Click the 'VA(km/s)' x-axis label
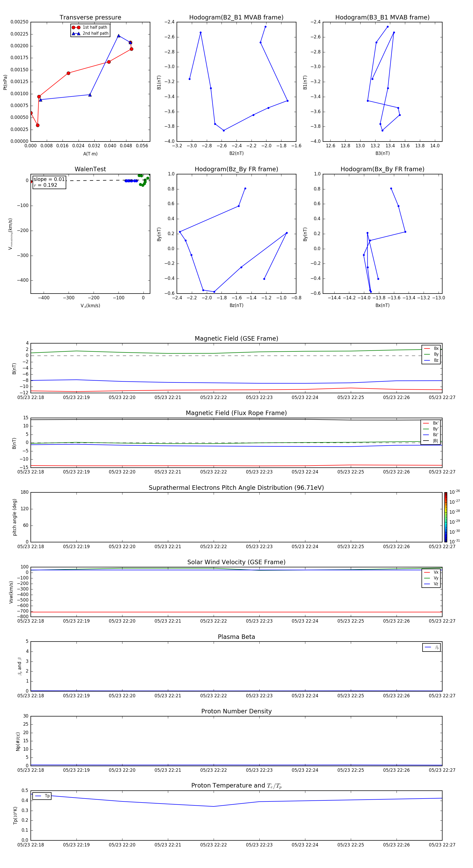 click(x=90, y=306)
